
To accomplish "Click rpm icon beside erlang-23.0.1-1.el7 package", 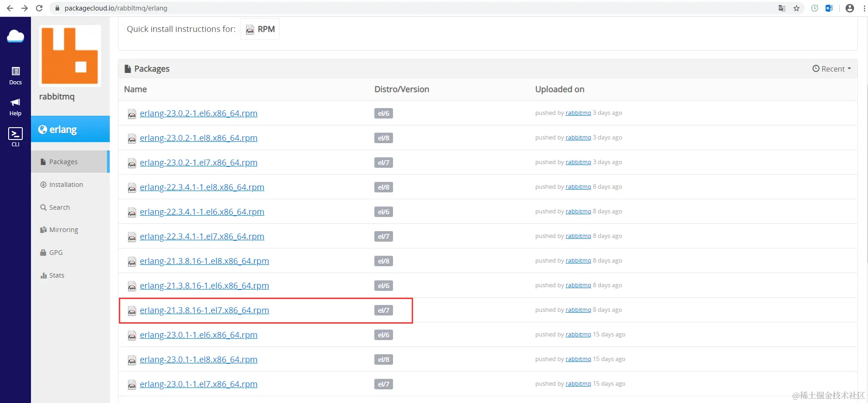I will (x=132, y=385).
